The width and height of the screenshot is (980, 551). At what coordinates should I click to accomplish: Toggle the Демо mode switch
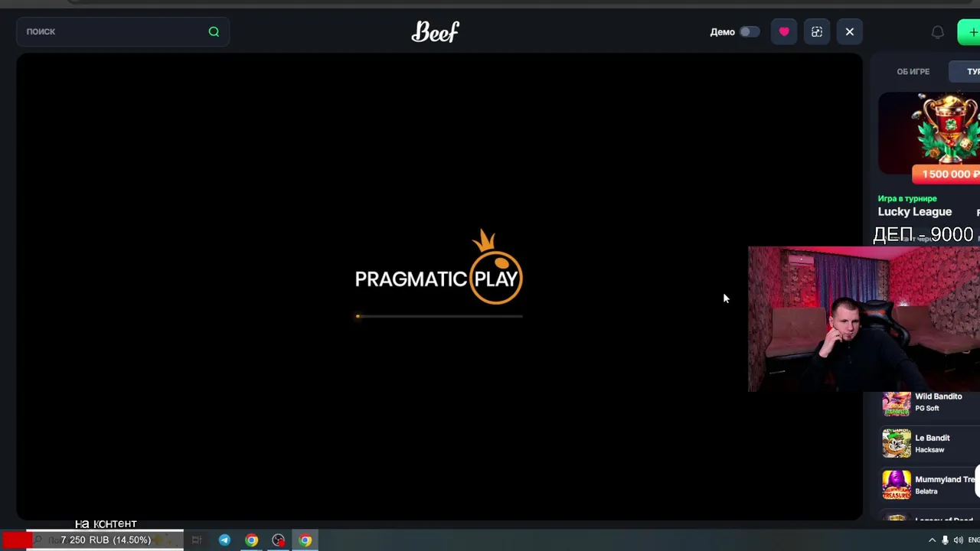pos(749,31)
